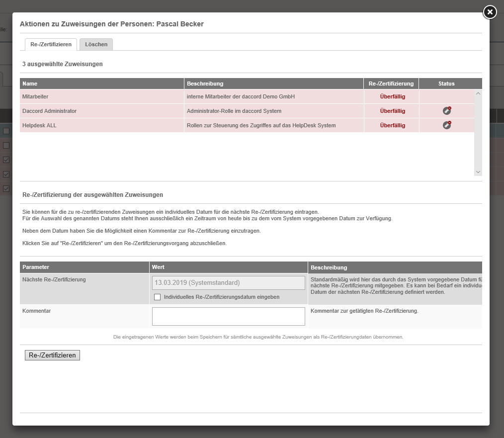
Task: Click 'Kommentar zur getätigten Re-/Zertifizierung.' text
Action: 364,311
